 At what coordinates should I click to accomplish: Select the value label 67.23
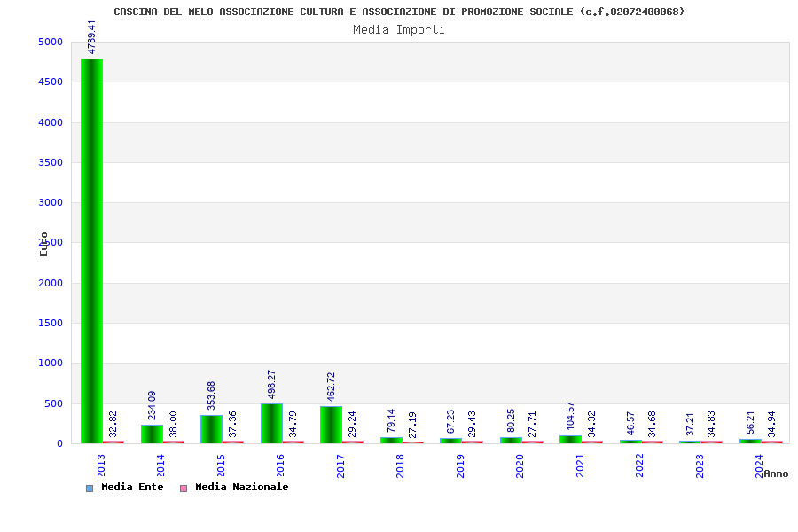coord(450,421)
